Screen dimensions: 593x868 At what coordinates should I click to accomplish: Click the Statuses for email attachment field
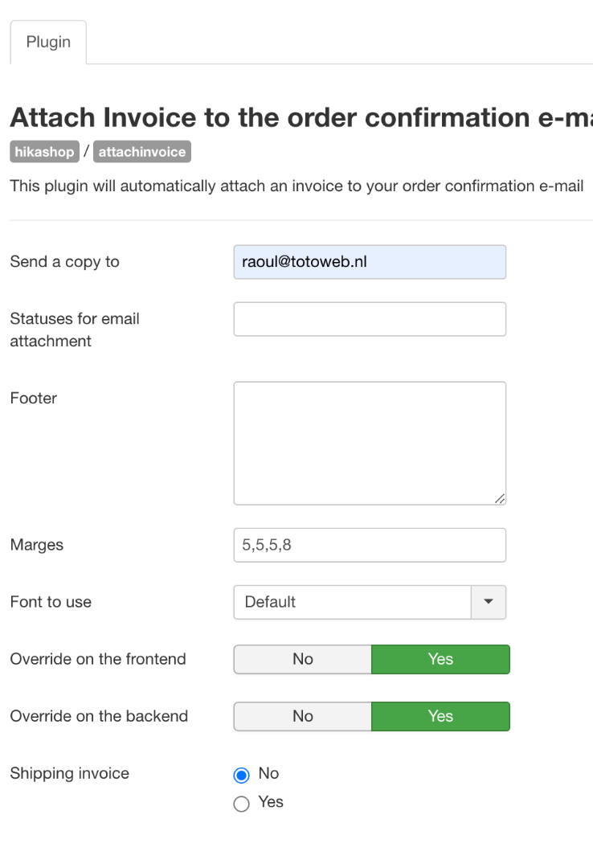pos(370,319)
